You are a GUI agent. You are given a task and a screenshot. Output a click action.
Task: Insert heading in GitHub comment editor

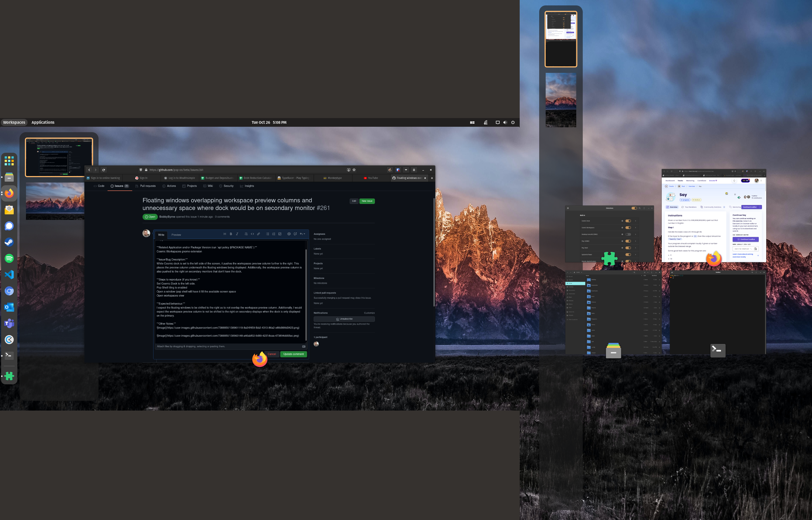coord(225,234)
